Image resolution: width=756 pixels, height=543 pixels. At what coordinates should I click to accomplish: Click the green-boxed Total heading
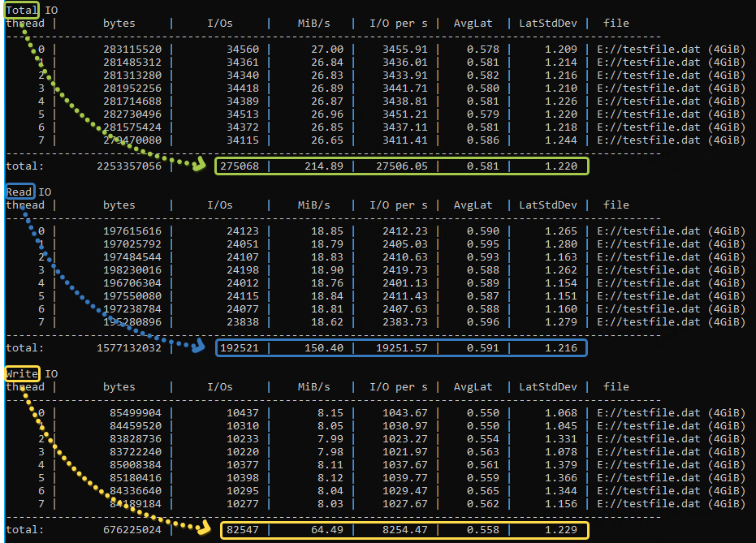tap(19, 10)
